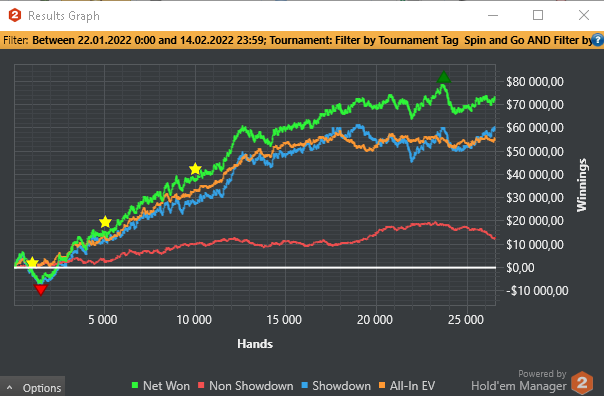
Task: Open the blue filter help icon
Action: (x=597, y=40)
